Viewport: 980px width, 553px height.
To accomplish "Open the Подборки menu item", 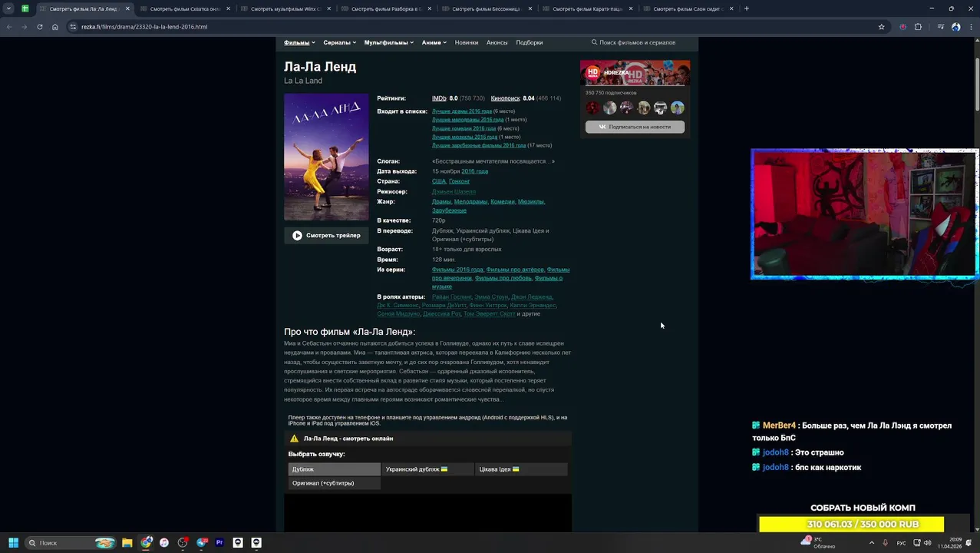I will 530,42.
